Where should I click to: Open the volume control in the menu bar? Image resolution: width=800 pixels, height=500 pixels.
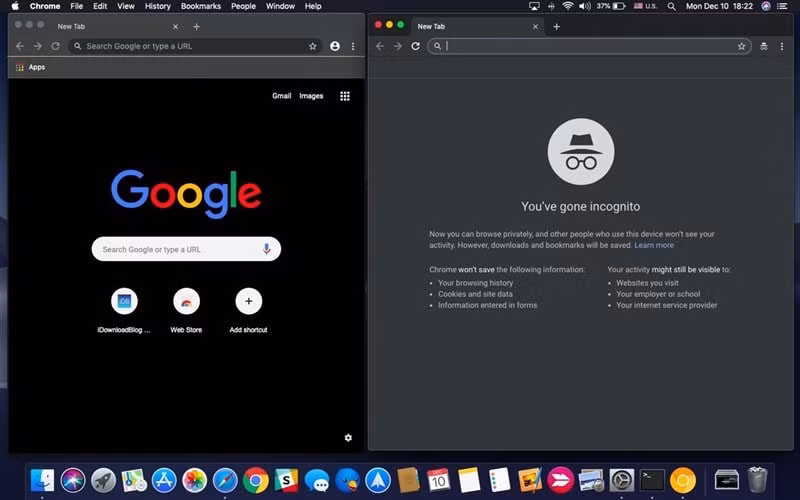point(585,6)
